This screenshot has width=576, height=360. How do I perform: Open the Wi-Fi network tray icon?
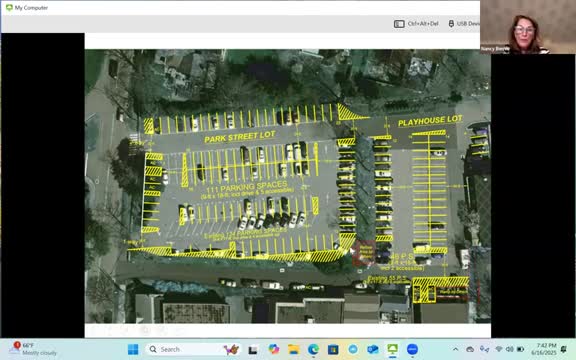499,349
